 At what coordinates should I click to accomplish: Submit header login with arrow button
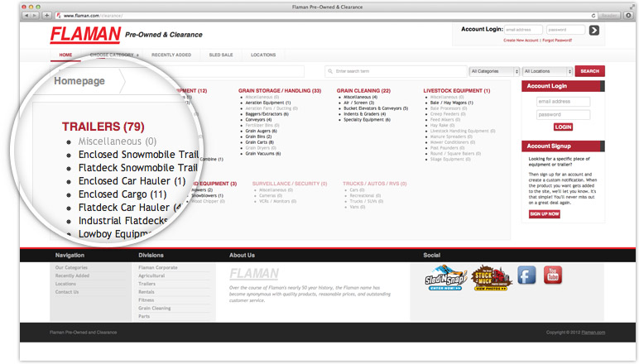tap(593, 30)
